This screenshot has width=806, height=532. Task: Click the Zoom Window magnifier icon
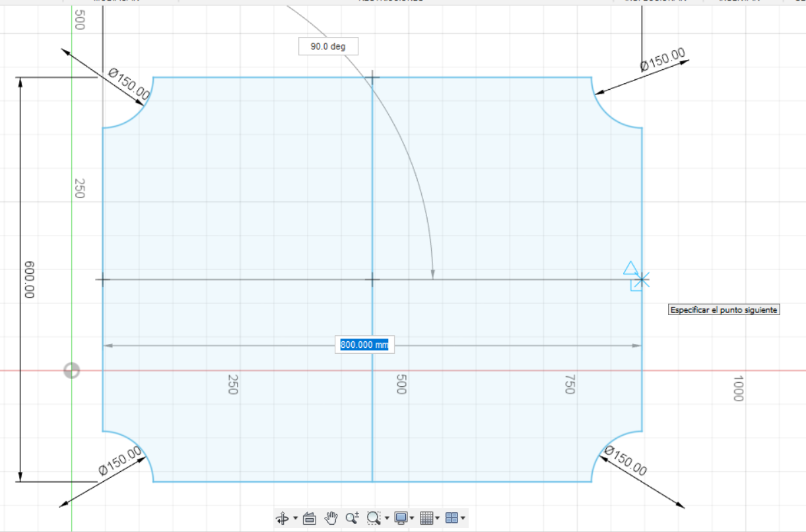click(374, 518)
